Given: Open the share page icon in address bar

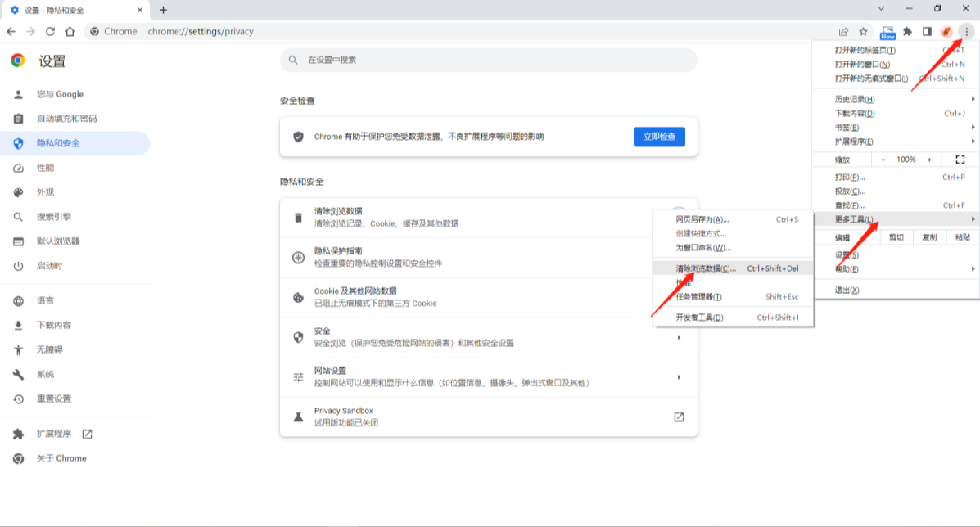Looking at the screenshot, I should click(843, 31).
